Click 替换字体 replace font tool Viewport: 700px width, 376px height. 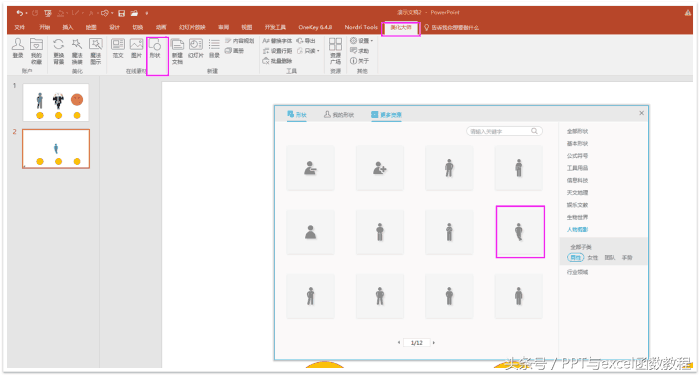tap(277, 41)
